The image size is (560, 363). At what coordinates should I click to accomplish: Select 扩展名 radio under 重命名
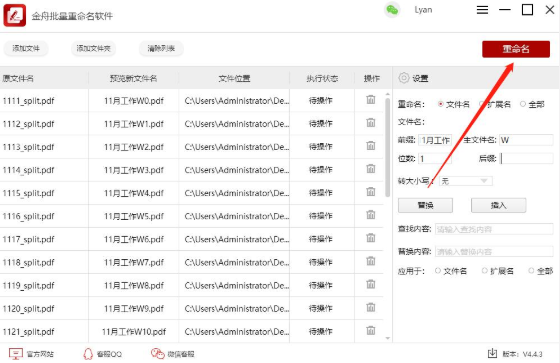coord(482,104)
